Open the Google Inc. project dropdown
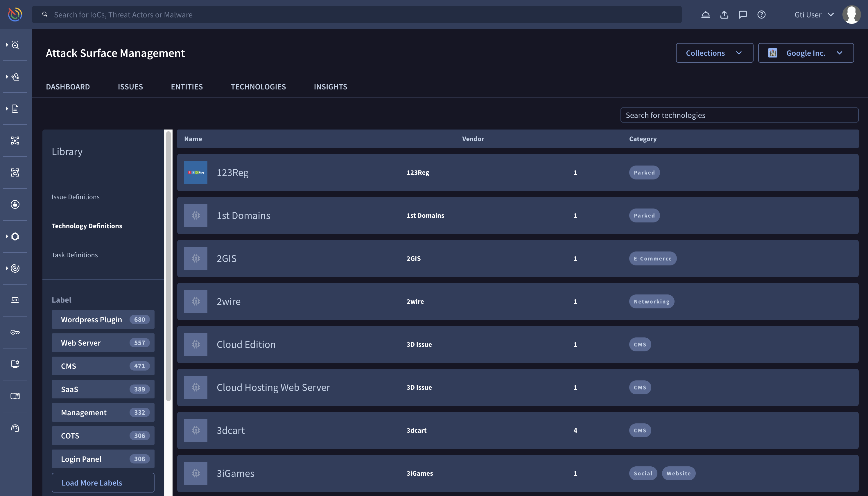The height and width of the screenshot is (496, 868). (x=806, y=53)
